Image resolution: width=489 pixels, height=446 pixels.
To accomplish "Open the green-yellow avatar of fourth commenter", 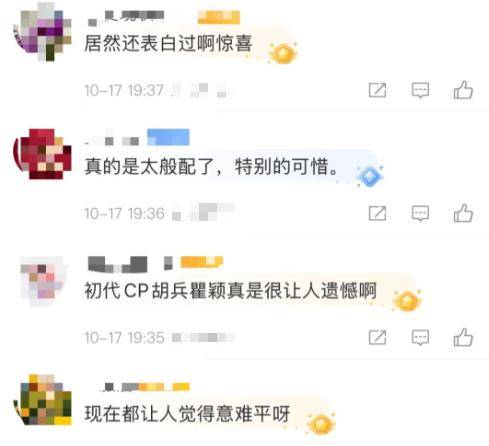I will pyautogui.click(x=42, y=399).
